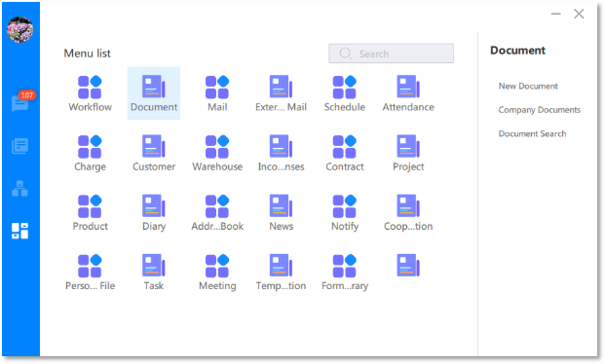Open Document Search link

[x=532, y=133]
